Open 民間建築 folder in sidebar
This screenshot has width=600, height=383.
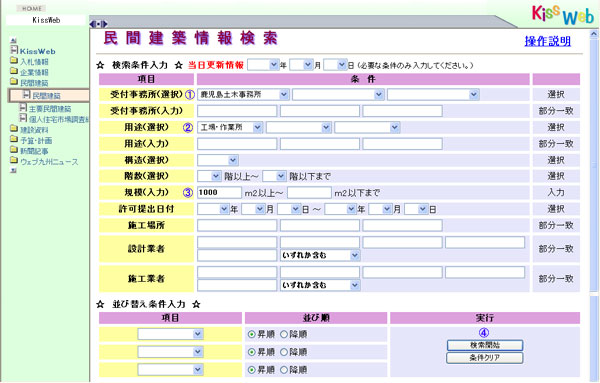(x=34, y=83)
